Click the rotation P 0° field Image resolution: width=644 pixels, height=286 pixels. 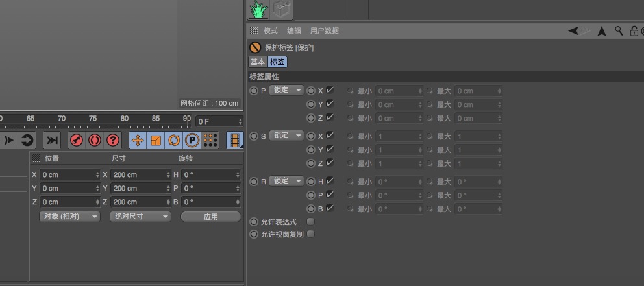click(211, 188)
